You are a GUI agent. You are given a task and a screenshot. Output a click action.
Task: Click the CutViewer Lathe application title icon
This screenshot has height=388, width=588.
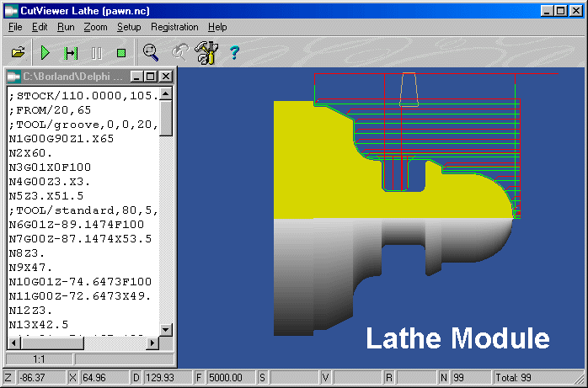(x=11, y=10)
